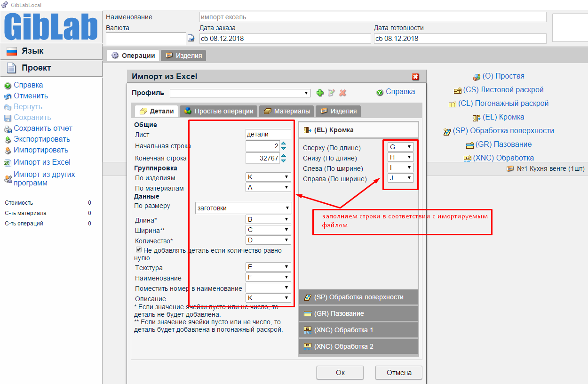Screen dimensions: 588x384
Task: Decrease Конечная строка with down arrow
Action: pos(283,161)
